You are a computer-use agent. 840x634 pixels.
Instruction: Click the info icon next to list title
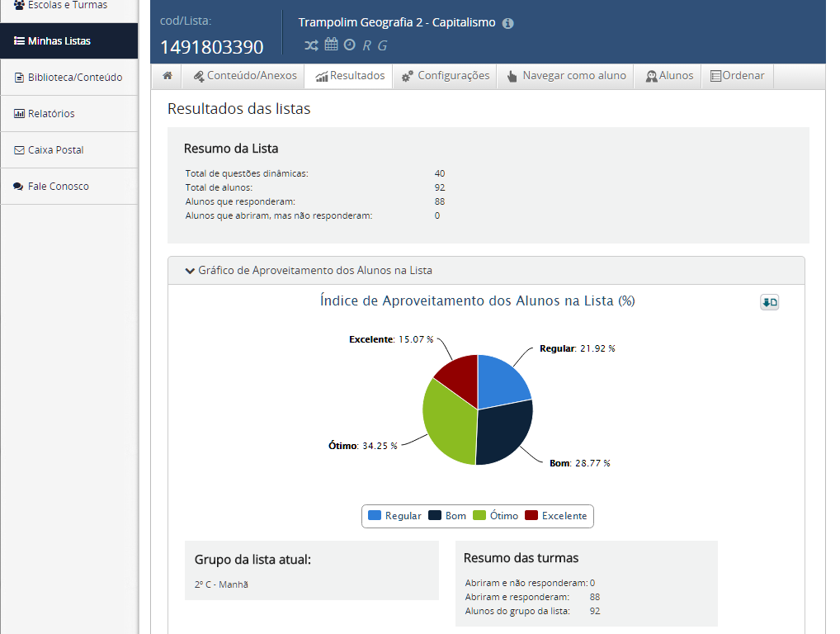click(x=509, y=22)
